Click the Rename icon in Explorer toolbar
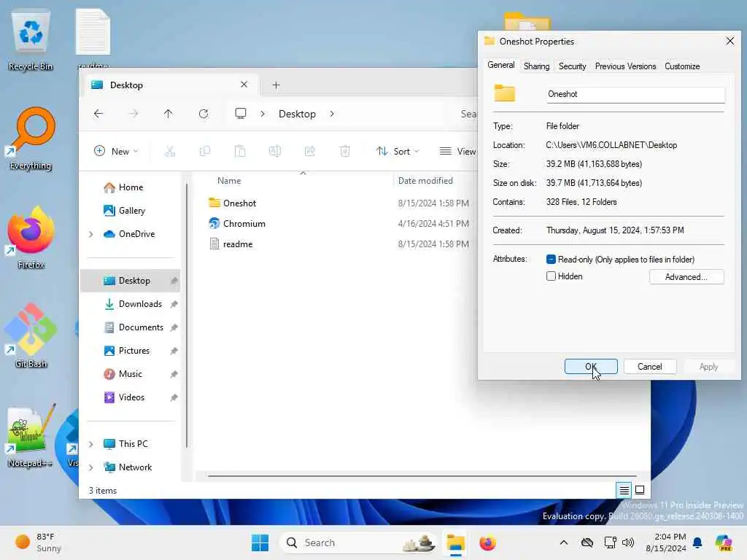This screenshot has height=560, width=747. (275, 152)
